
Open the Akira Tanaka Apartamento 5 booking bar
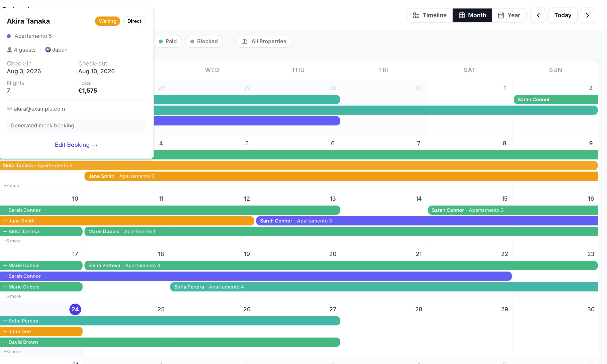[299, 165]
